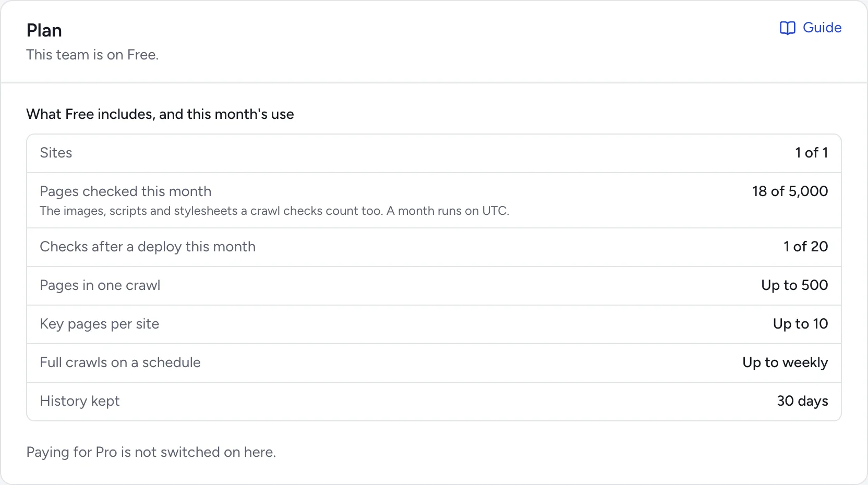Select "Checks after a deploy this month" label
This screenshot has width=868, height=485.
click(x=148, y=247)
